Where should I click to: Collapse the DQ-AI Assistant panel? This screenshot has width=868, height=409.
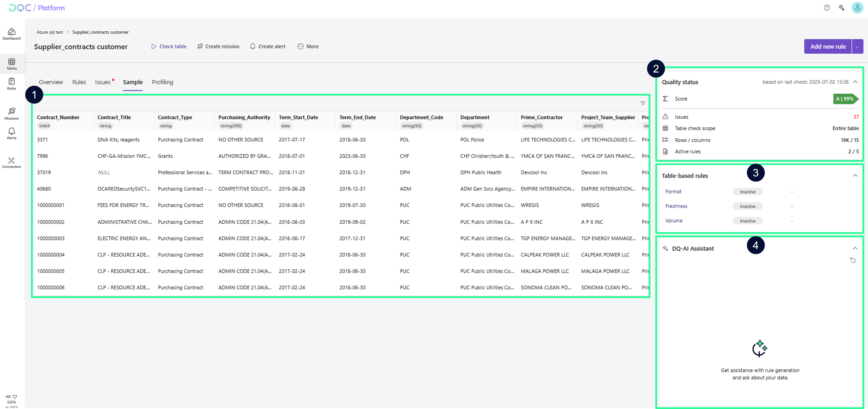(x=855, y=248)
